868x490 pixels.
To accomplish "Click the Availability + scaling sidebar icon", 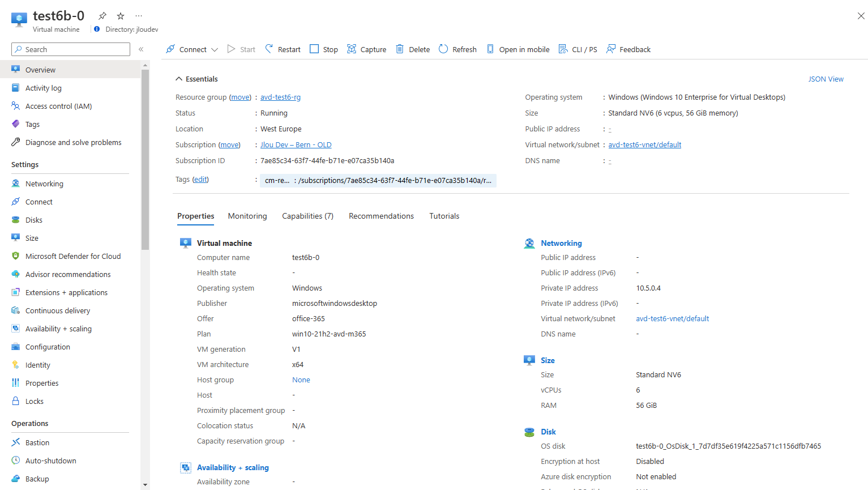I will [16, 329].
